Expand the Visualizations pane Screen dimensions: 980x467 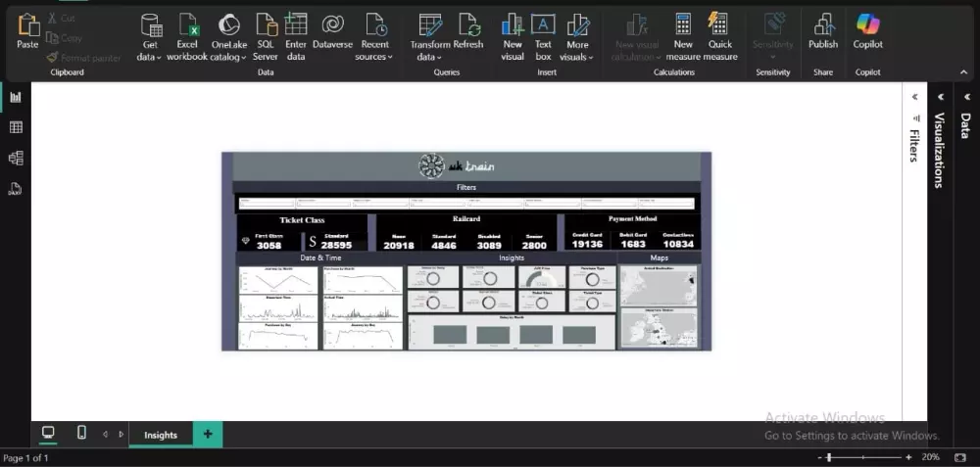pos(940,97)
